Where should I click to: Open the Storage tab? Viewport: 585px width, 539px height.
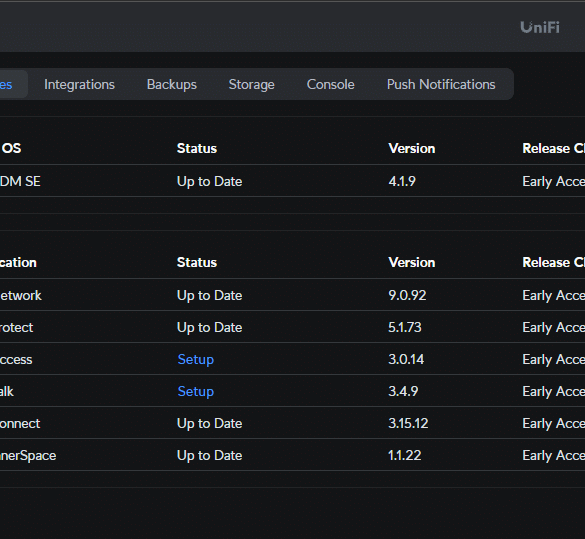(x=251, y=84)
